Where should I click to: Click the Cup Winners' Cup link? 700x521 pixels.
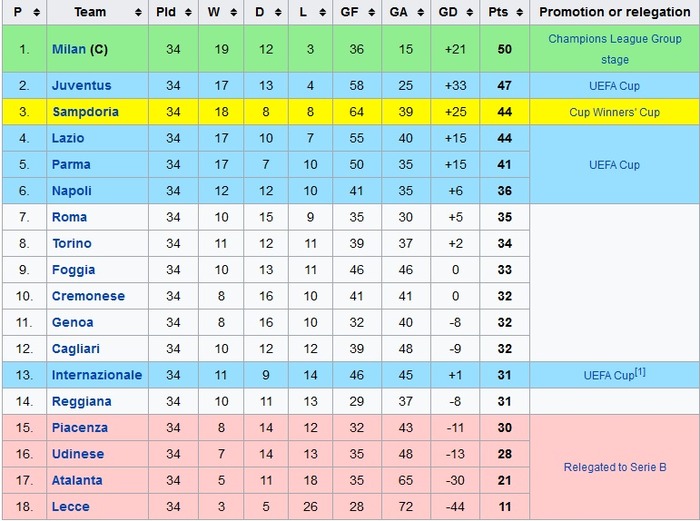tap(615, 112)
